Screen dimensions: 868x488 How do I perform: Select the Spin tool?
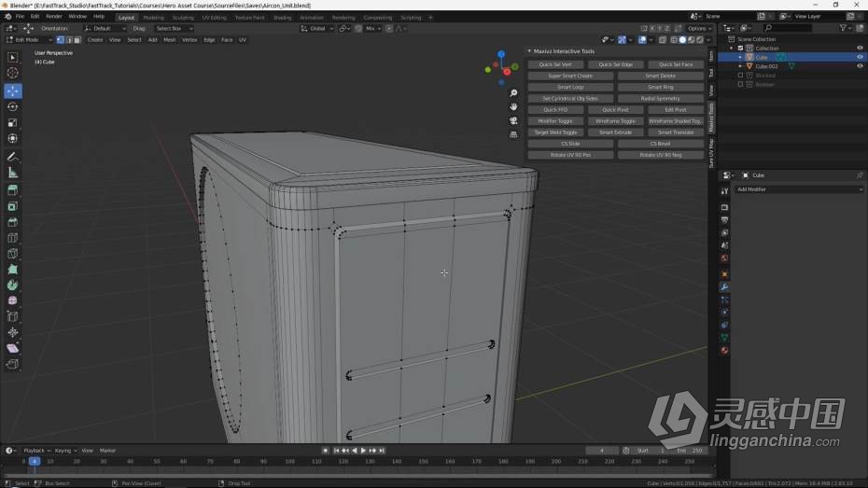[13, 286]
